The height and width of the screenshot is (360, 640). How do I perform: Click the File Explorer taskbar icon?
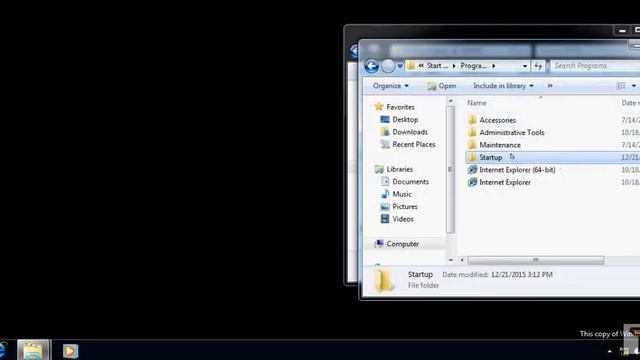coord(33,350)
